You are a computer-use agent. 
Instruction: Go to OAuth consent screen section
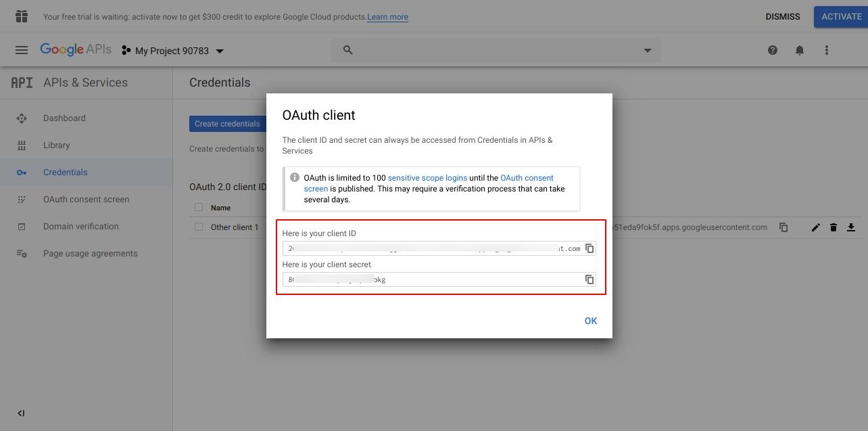[x=87, y=199]
